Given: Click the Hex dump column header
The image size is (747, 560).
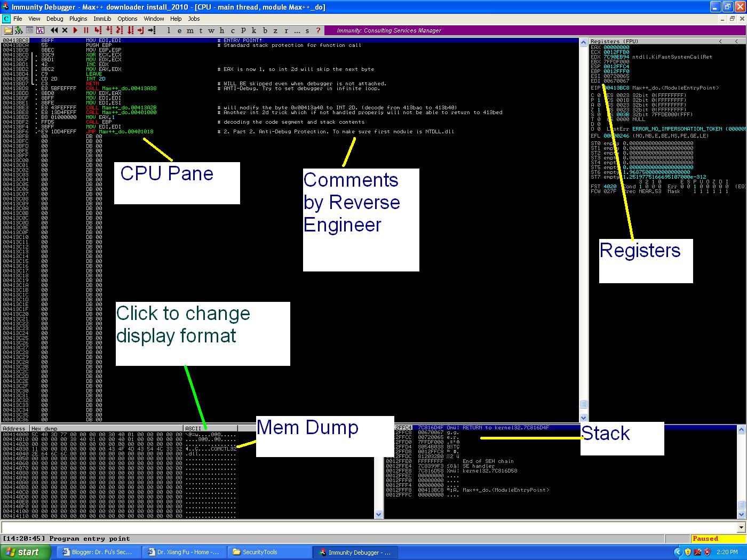Looking at the screenshot, I should (x=106, y=428).
